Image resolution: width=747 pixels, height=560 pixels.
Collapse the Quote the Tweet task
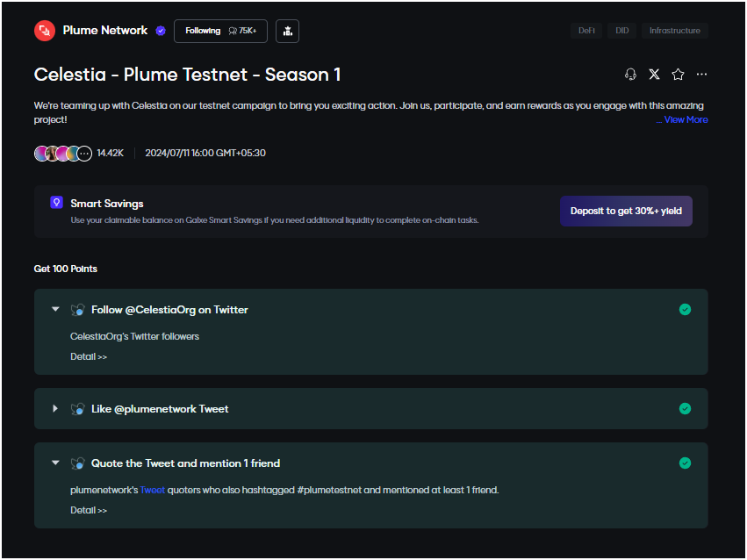click(x=55, y=463)
